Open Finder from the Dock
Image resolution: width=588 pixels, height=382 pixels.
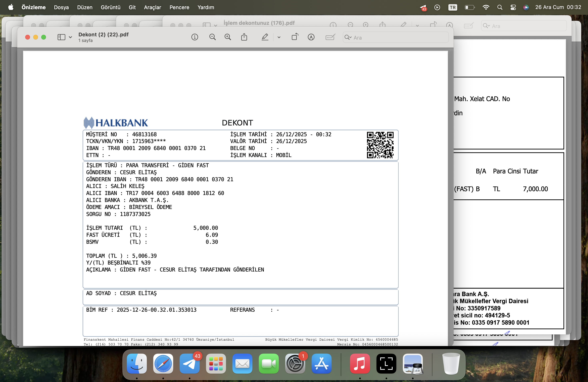click(x=137, y=364)
